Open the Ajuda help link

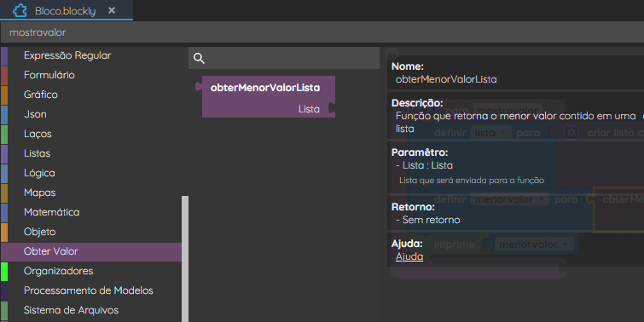[409, 256]
